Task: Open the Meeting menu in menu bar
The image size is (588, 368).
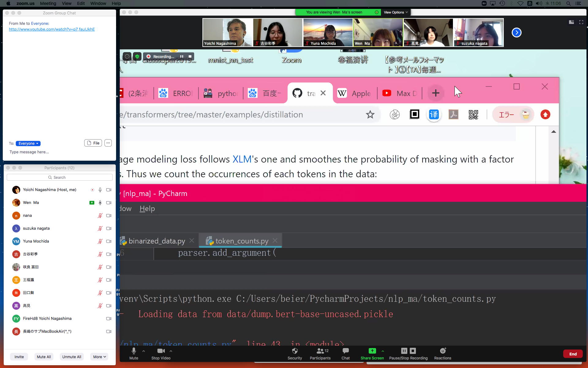Action: (48, 3)
